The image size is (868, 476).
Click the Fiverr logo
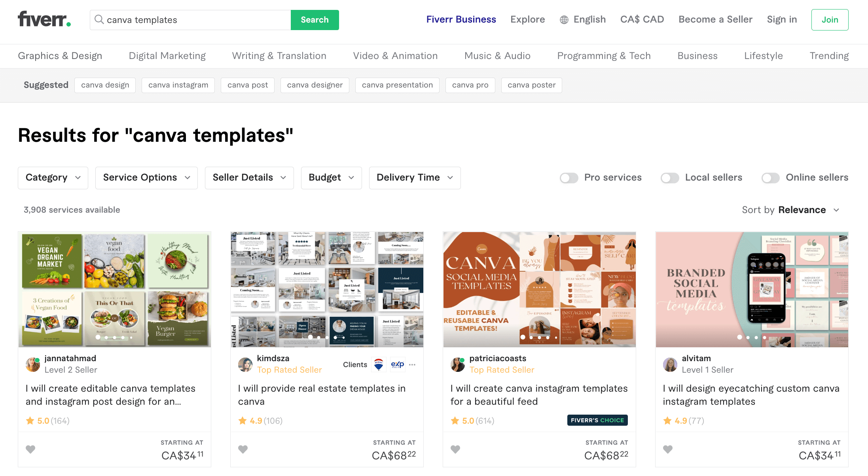44,19
